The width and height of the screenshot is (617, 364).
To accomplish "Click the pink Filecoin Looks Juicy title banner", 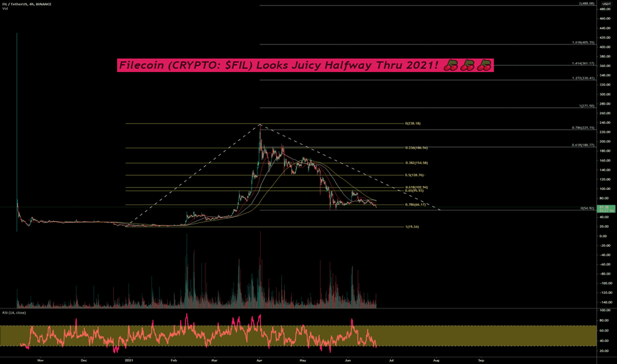I will [x=305, y=66].
